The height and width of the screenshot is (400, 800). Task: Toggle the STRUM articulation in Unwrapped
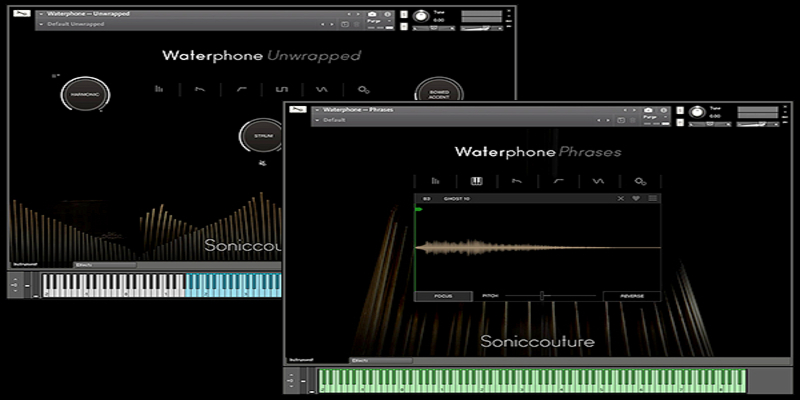(264, 136)
